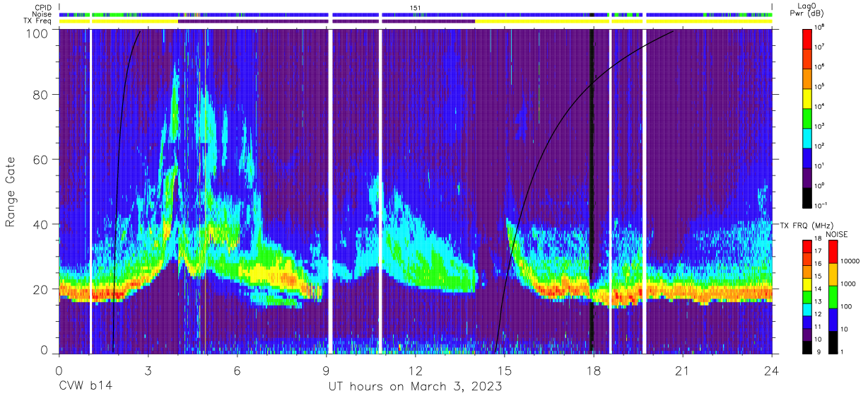This screenshot has height=401, width=868.
Task: Click range gate tick label 100
Action: tap(37, 33)
